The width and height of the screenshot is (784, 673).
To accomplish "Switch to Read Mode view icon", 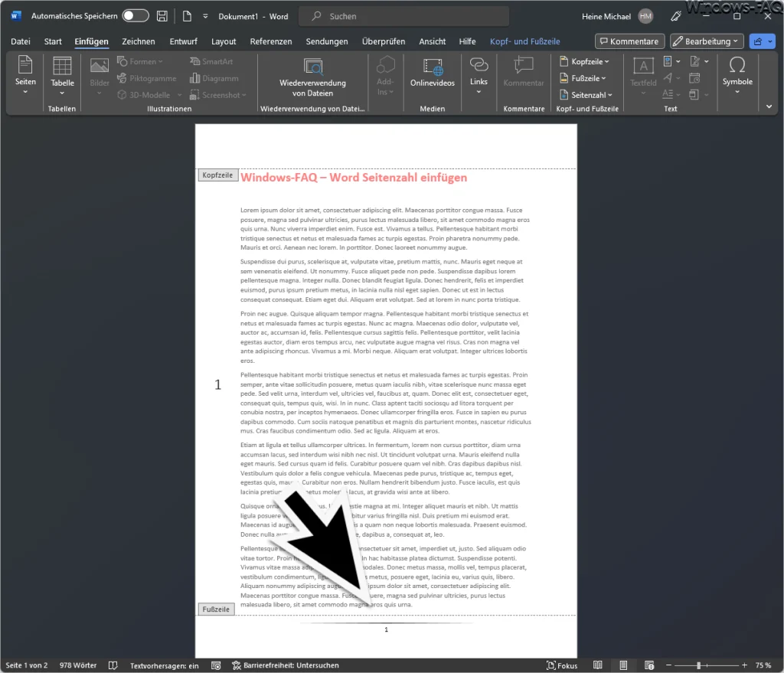I will pos(597,665).
